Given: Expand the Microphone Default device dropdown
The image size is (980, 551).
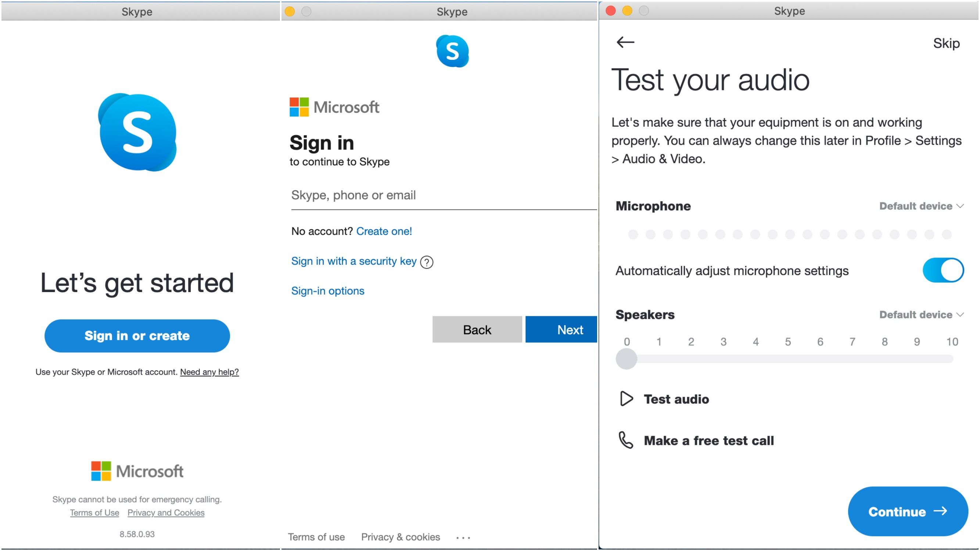Looking at the screenshot, I should (x=921, y=206).
